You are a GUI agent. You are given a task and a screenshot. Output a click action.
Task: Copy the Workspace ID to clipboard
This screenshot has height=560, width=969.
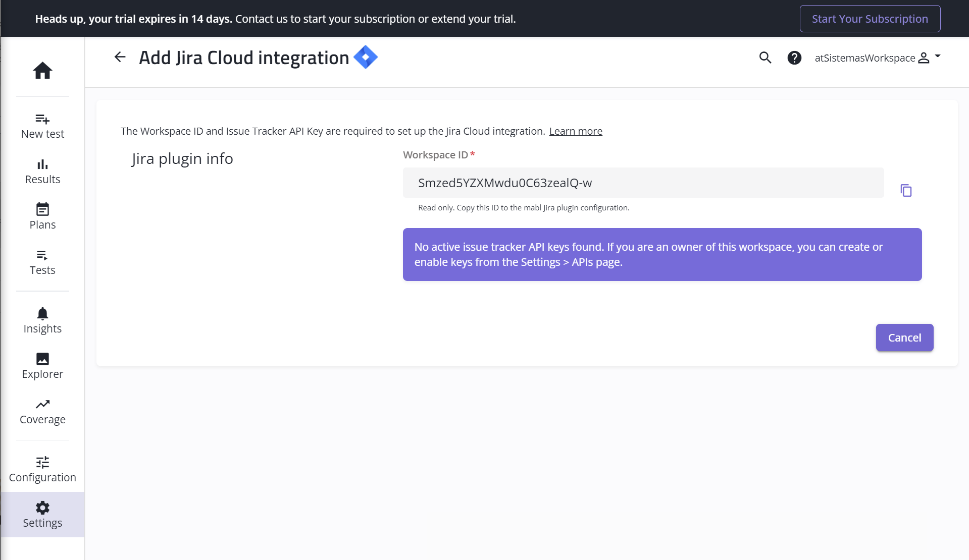906,191
